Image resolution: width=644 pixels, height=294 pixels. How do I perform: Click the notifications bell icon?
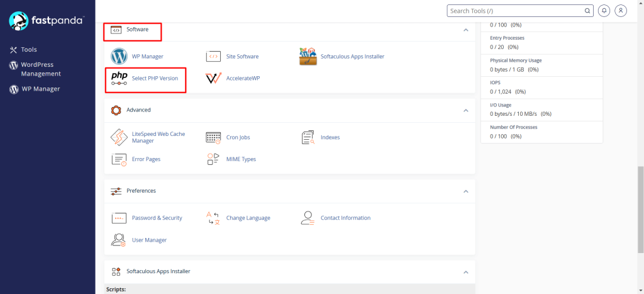coord(604,11)
